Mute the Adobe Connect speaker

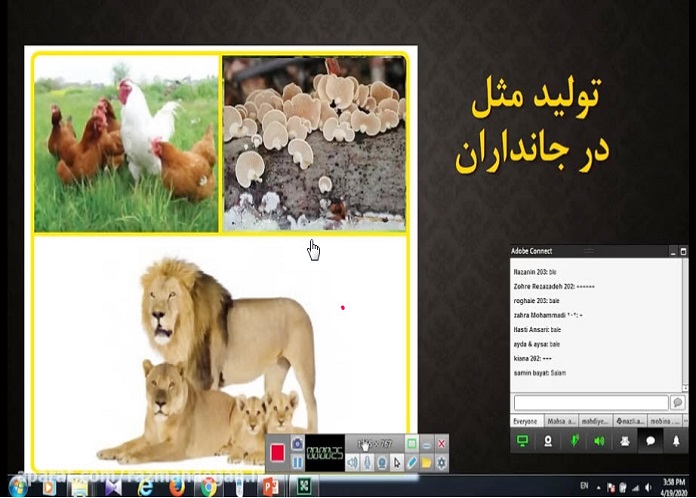click(x=599, y=441)
